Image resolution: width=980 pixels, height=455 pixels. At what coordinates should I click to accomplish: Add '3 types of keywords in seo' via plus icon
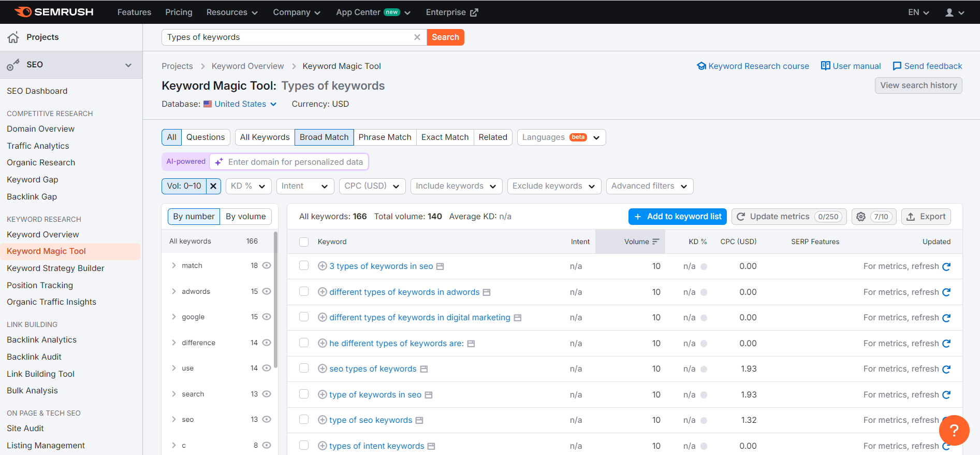click(322, 266)
